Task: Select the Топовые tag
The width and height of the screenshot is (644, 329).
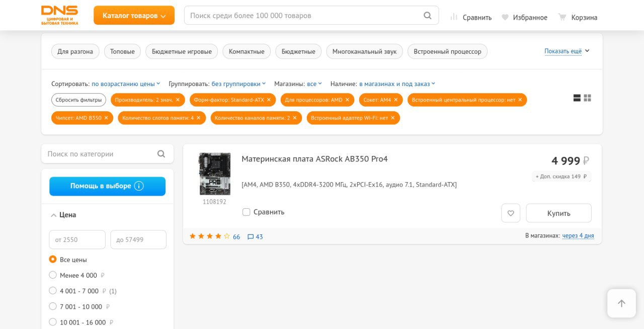Action: click(x=122, y=51)
